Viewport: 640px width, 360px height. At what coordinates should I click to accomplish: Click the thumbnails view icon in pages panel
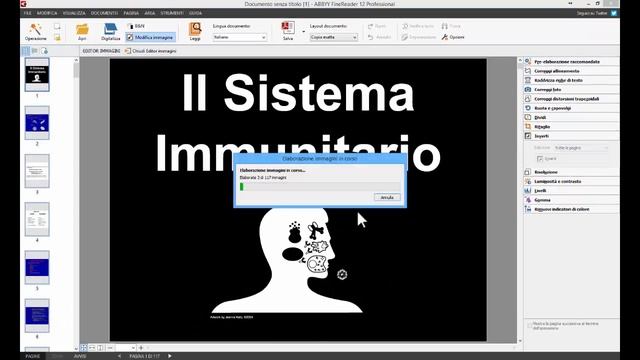(x=26, y=51)
